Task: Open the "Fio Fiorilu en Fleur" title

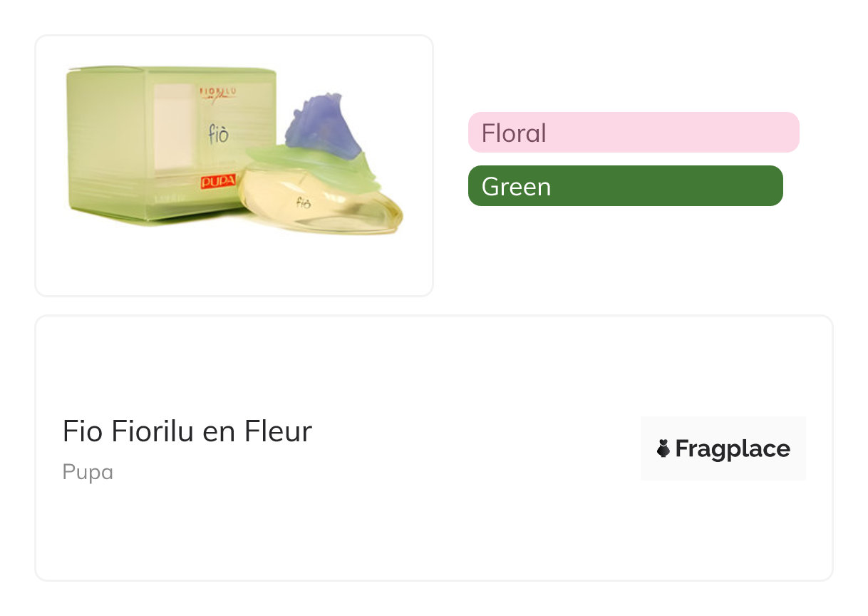Action: click(187, 431)
